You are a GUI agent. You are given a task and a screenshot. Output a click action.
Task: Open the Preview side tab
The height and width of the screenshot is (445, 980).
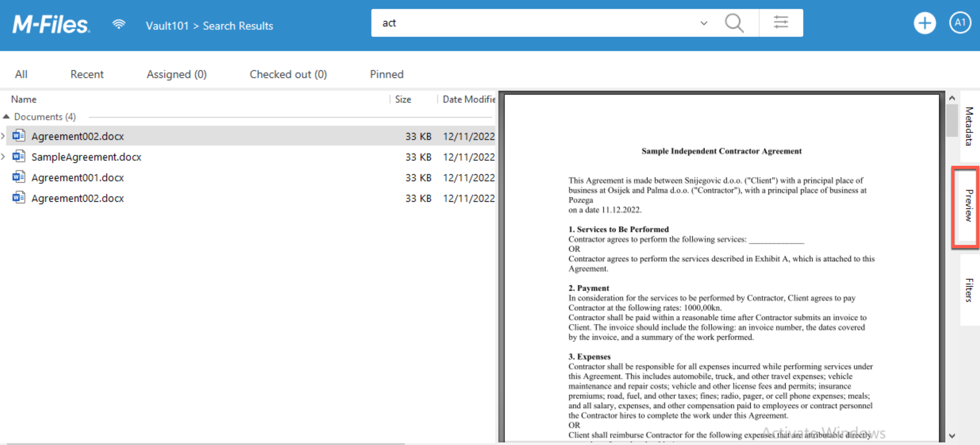pyautogui.click(x=968, y=205)
